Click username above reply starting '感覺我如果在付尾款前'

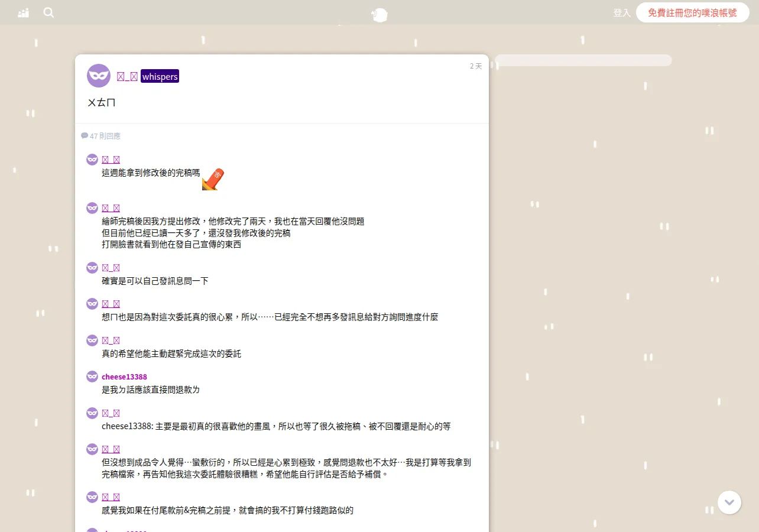tap(111, 497)
